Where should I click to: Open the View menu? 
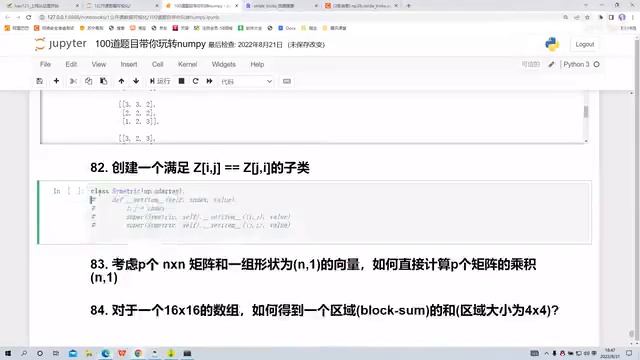tap(98, 64)
